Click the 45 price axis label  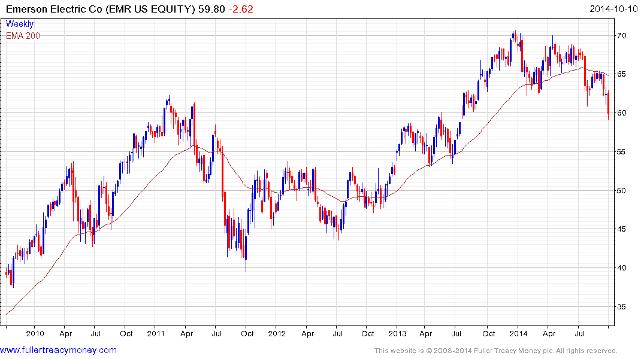point(622,229)
